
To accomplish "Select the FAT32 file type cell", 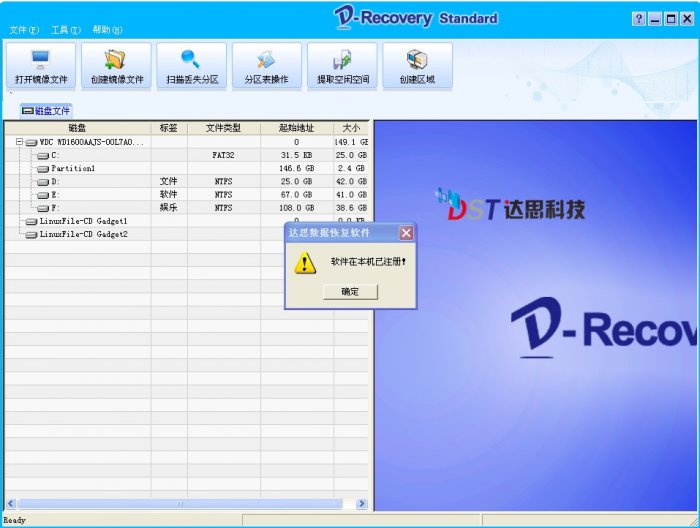I will click(223, 155).
